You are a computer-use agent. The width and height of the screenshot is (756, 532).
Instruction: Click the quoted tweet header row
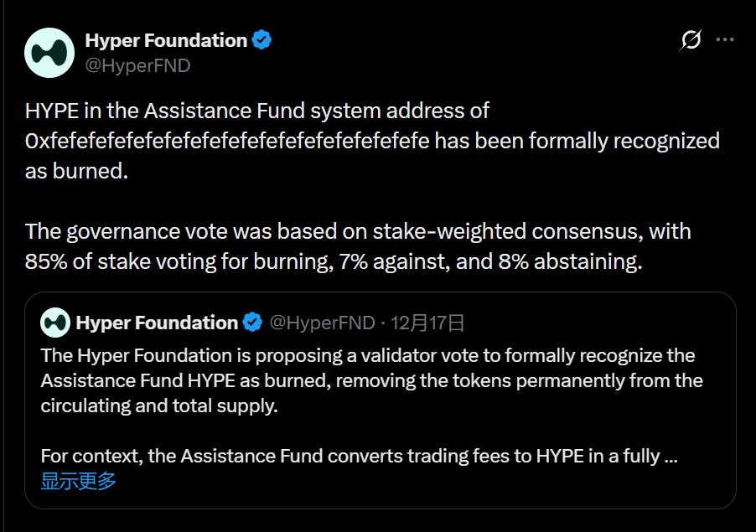[x=251, y=323]
